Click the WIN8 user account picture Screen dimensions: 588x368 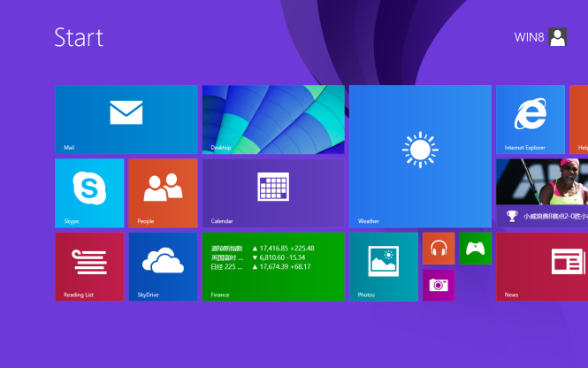pos(557,37)
